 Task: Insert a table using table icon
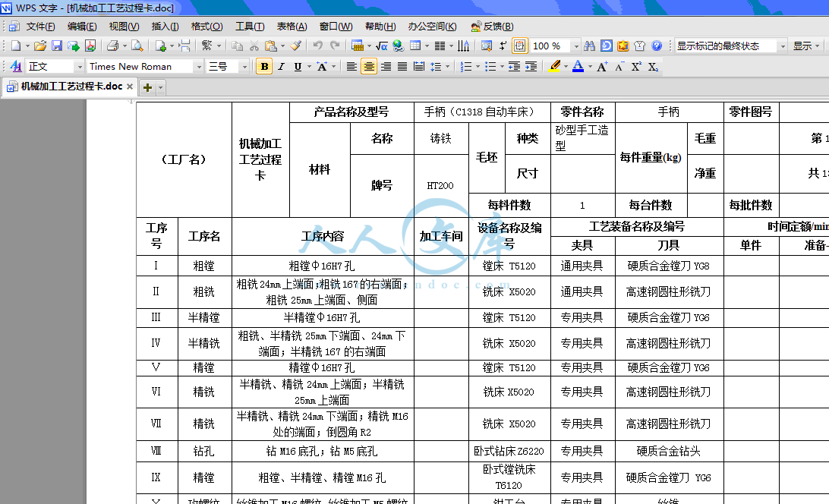[x=358, y=46]
